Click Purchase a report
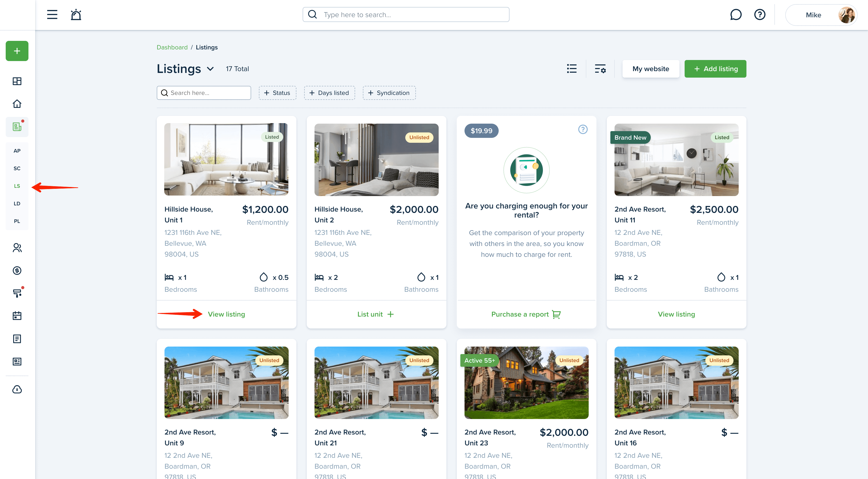Screen dimensions: 868x479 click(x=526, y=314)
